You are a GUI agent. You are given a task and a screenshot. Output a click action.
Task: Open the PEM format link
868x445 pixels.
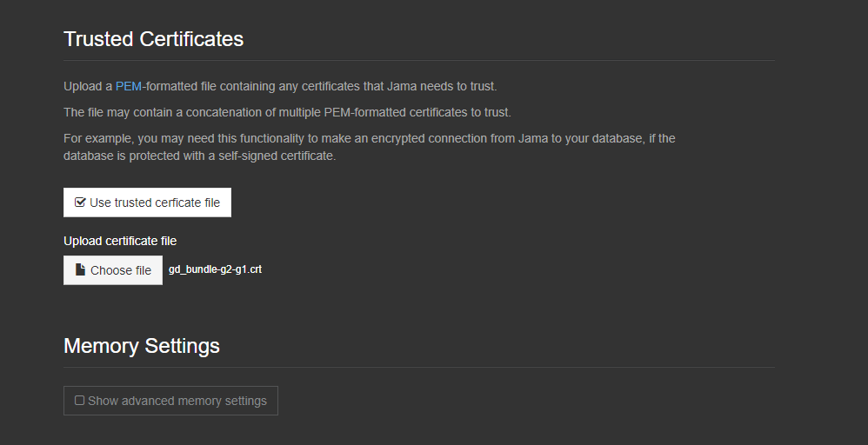[128, 86]
